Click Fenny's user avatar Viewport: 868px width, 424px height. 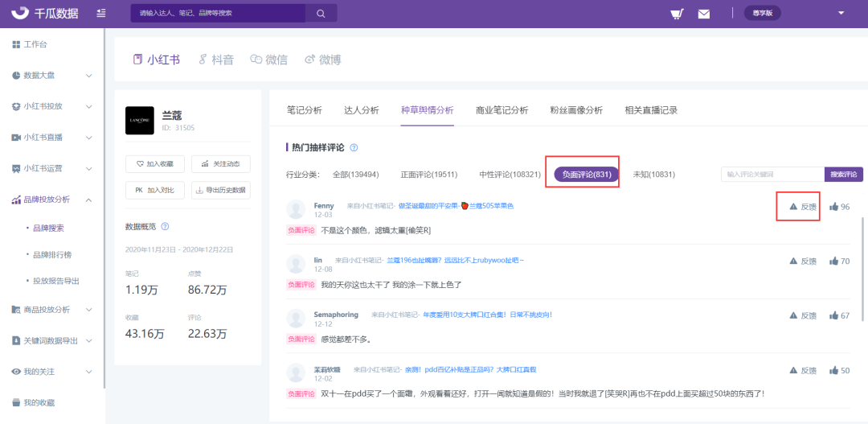[x=297, y=209]
